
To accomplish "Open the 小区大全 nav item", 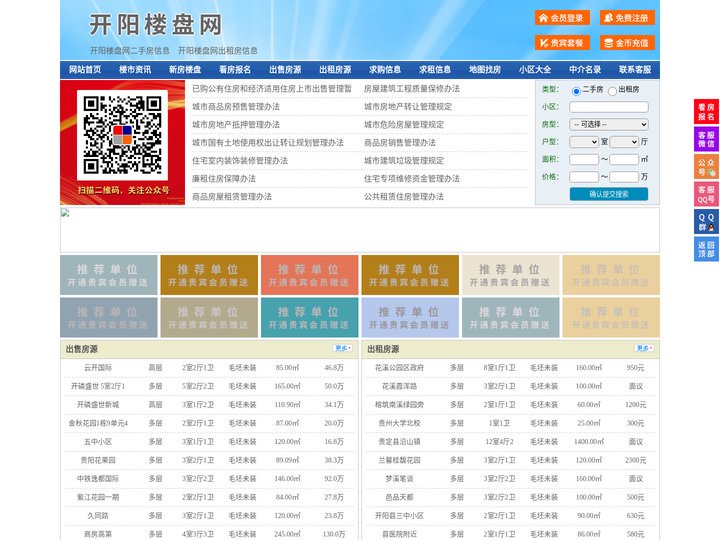I will [x=535, y=70].
